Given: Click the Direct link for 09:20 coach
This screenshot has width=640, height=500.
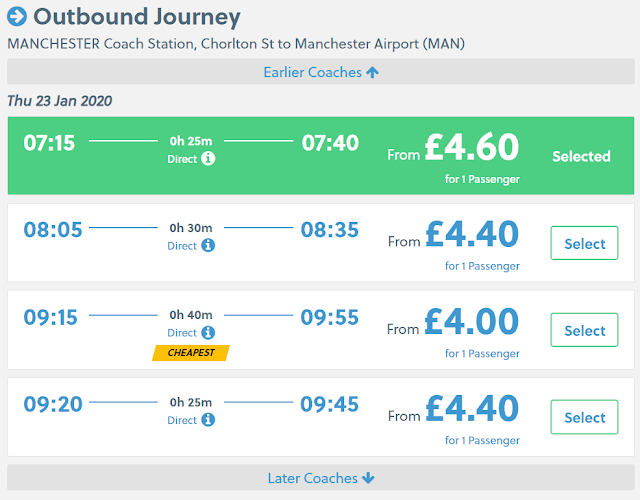Looking at the screenshot, I should 182,420.
